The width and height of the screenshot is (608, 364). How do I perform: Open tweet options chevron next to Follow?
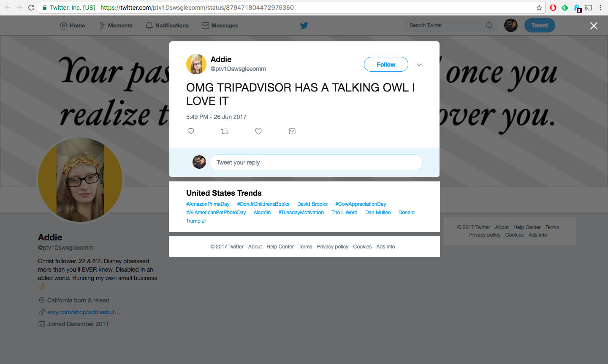(419, 65)
